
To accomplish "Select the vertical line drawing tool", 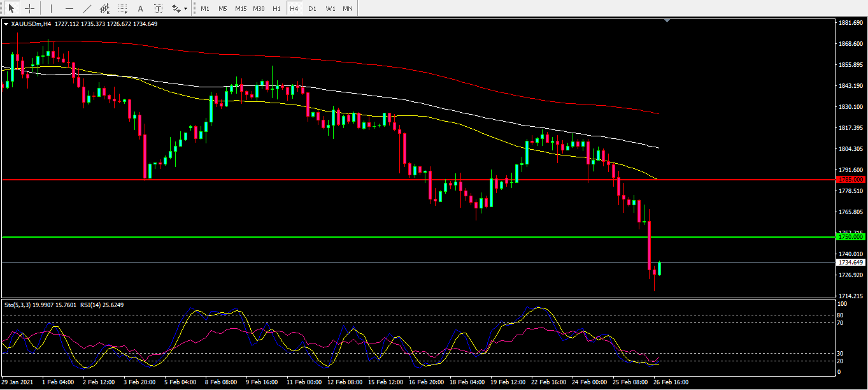I will click(x=52, y=8).
